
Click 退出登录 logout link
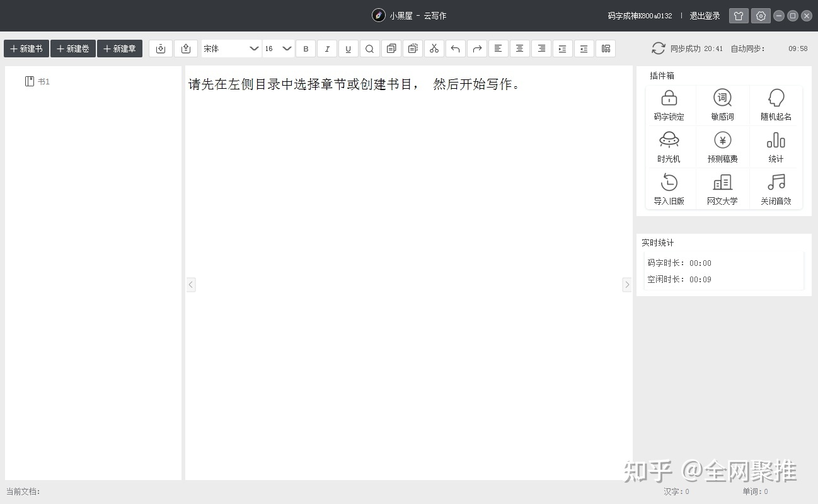pyautogui.click(x=705, y=16)
